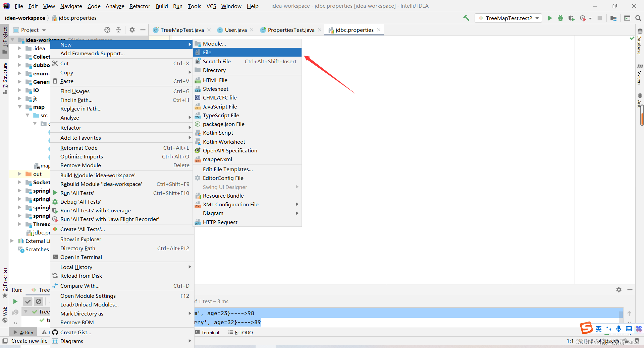This screenshot has width=644, height=348.
Task: Click the Sogou microphone voice input icon
Action: tap(619, 329)
